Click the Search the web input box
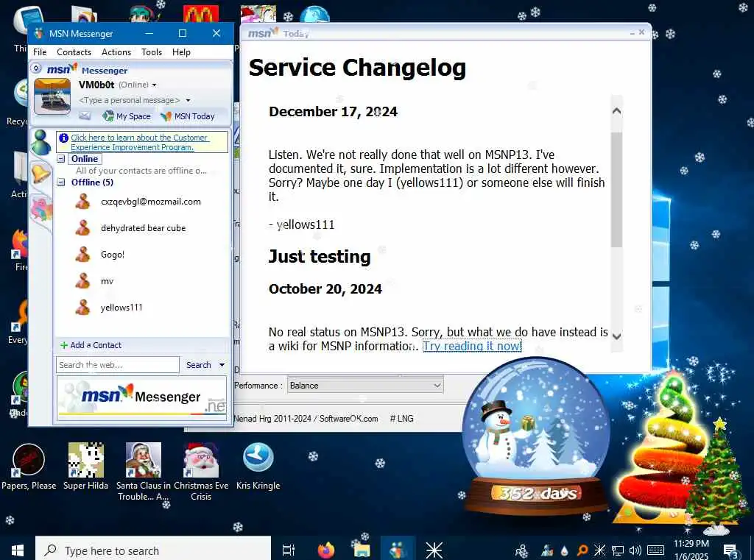Image resolution: width=754 pixels, height=560 pixels. (117, 365)
